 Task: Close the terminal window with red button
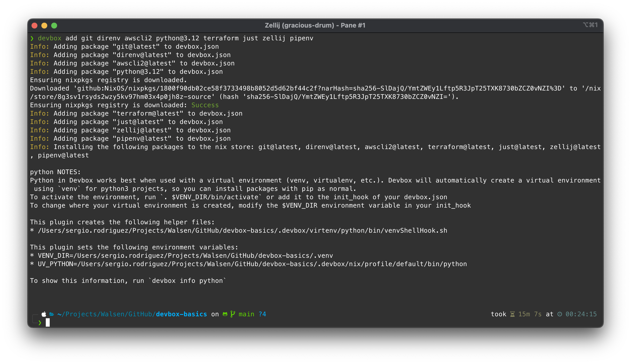[34, 26]
